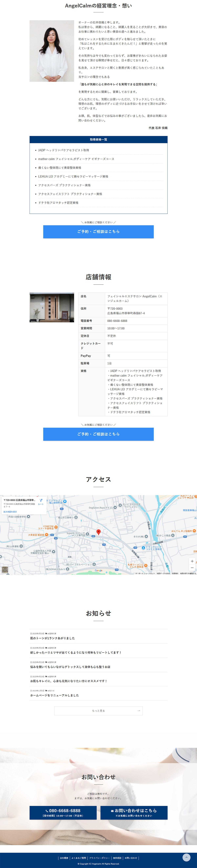Screen dimensions: 197x868
Task: Click the 定休日 value 不定休
Action: point(111,336)
